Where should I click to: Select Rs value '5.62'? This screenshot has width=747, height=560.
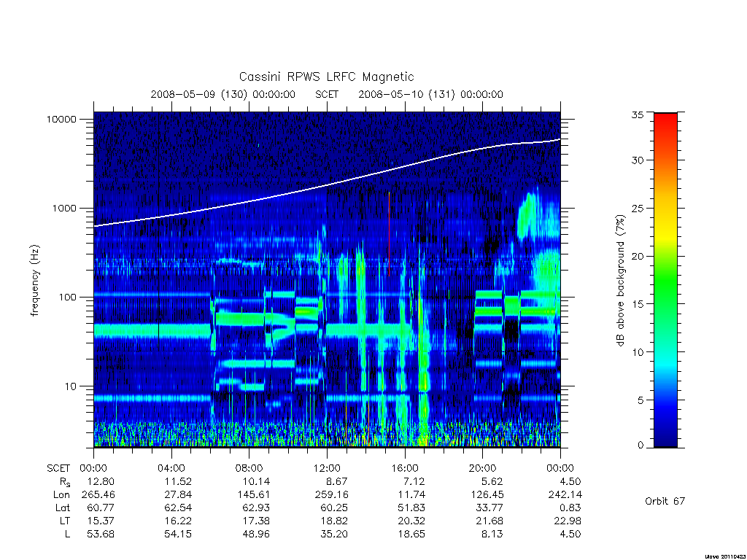(x=492, y=481)
